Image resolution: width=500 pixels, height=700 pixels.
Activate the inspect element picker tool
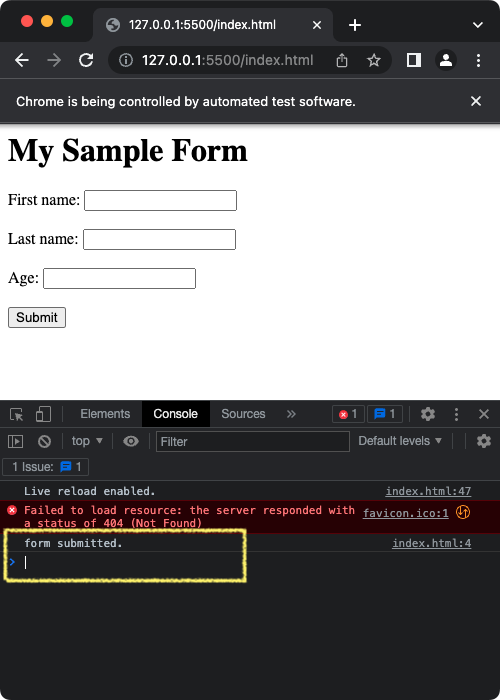pyautogui.click(x=17, y=414)
